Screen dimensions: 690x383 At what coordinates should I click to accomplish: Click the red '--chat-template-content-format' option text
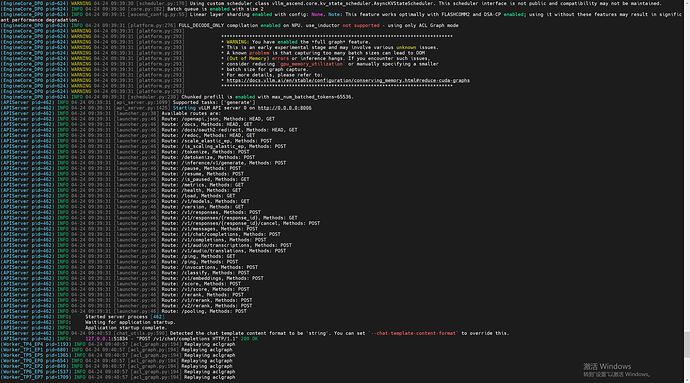click(x=414, y=333)
